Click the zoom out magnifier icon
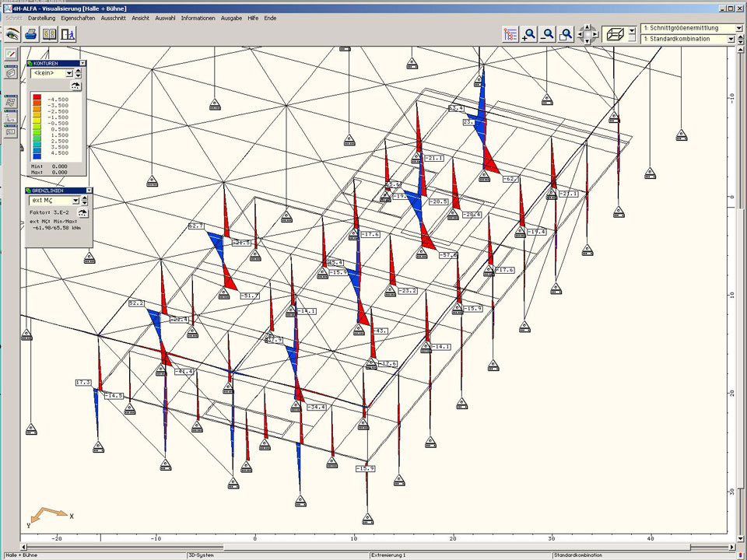747x560 pixels. tap(548, 34)
